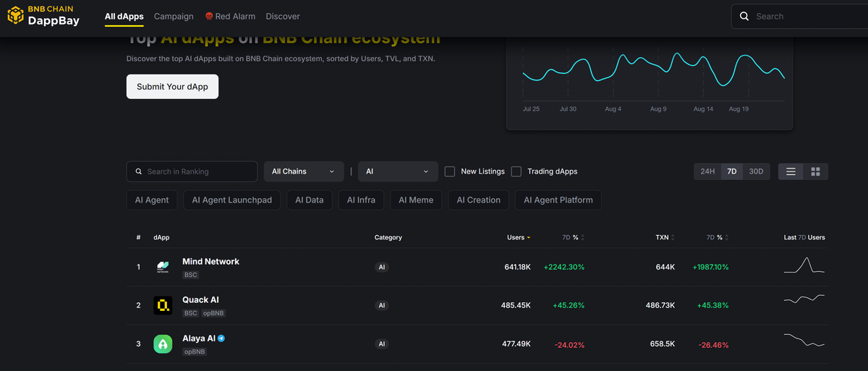Click the Quack AI dApp icon
Image resolution: width=868 pixels, height=371 pixels.
pyautogui.click(x=163, y=306)
